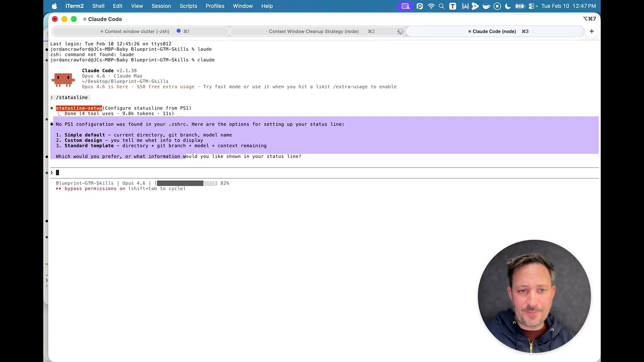Click the date and time in menu bar

[569, 6]
